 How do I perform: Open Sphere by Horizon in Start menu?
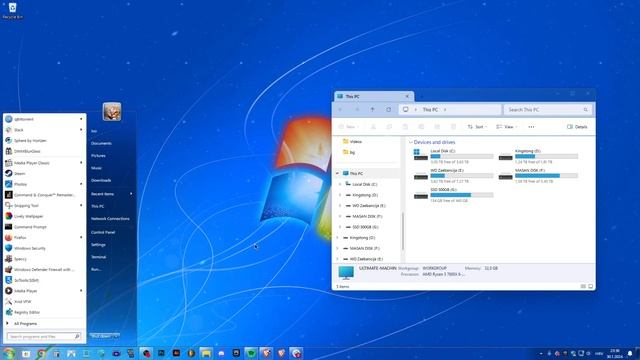pyautogui.click(x=44, y=140)
